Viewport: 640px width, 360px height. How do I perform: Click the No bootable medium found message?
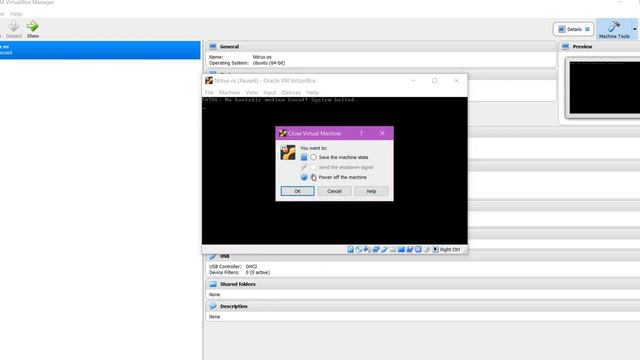(x=280, y=100)
